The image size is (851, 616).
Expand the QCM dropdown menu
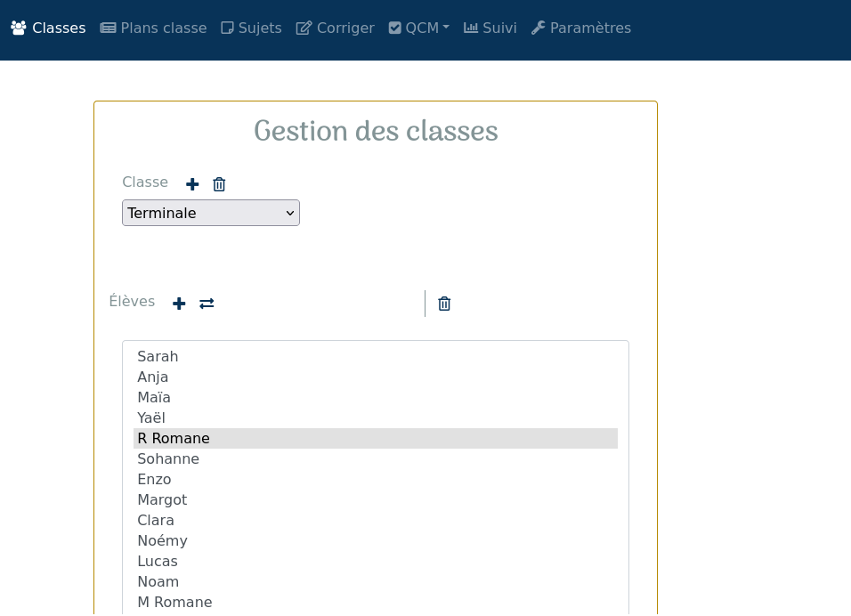tap(419, 28)
